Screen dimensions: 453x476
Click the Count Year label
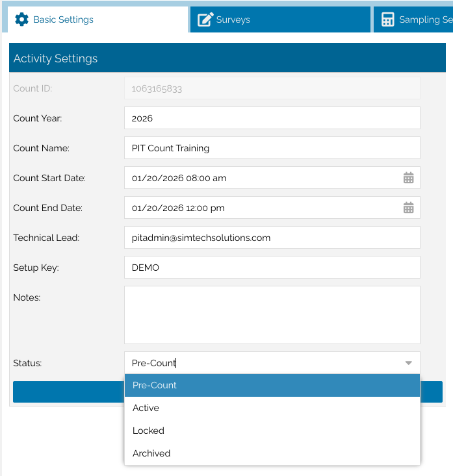[x=37, y=118]
